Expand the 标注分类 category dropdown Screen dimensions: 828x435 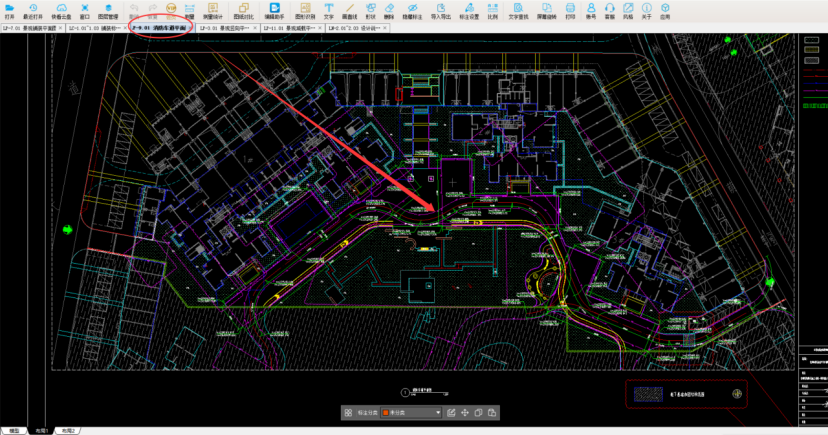[x=438, y=412]
